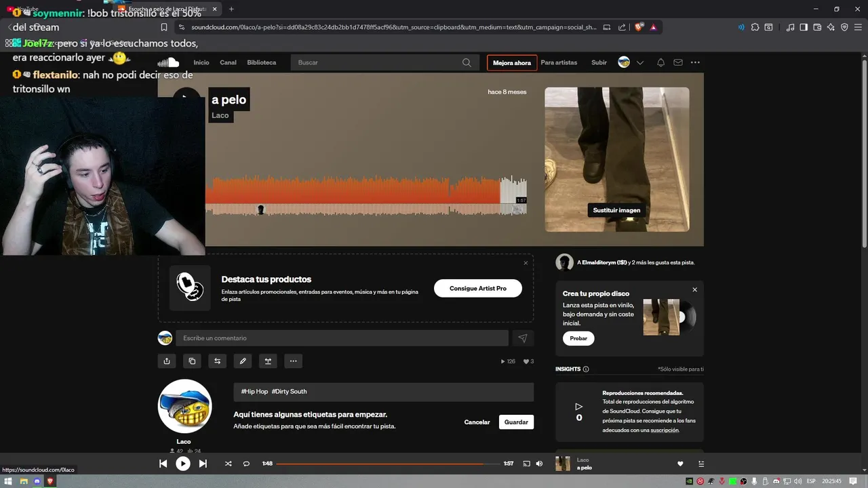
Task: Open Brave Leo AI sparkle icon
Action: point(831,27)
